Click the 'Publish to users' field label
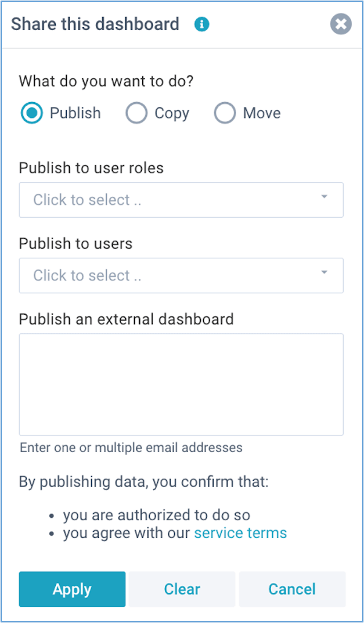The width and height of the screenshot is (364, 623). tap(76, 244)
